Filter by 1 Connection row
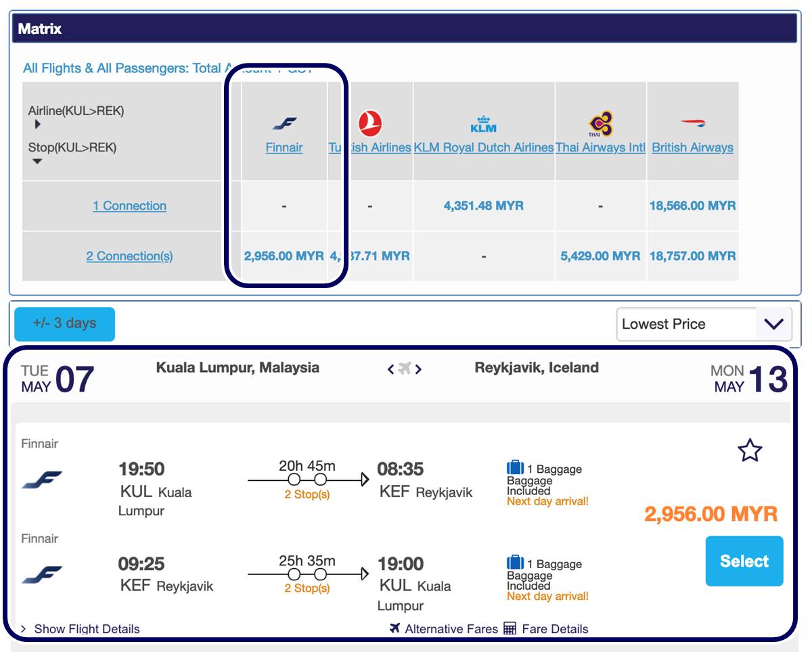812x652 pixels. [x=129, y=206]
